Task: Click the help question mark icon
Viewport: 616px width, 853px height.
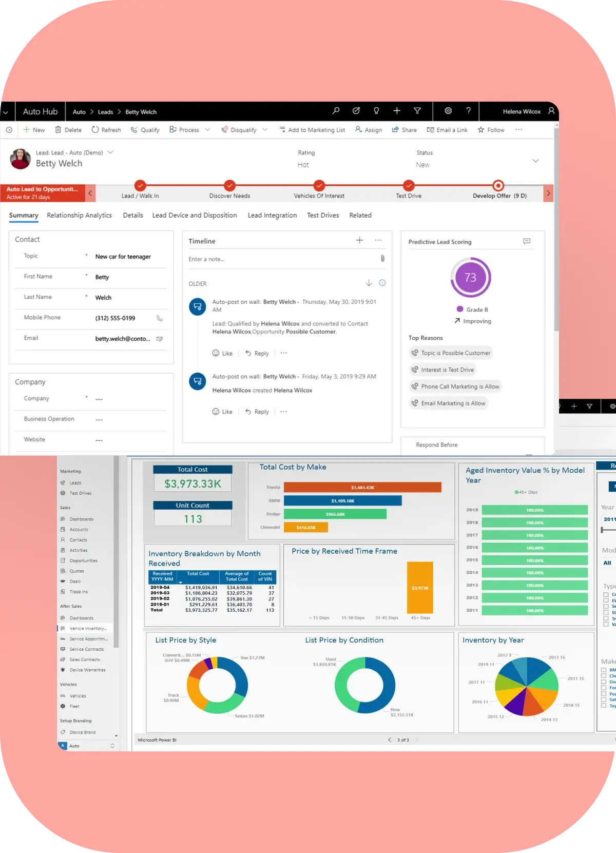Action: tap(468, 111)
